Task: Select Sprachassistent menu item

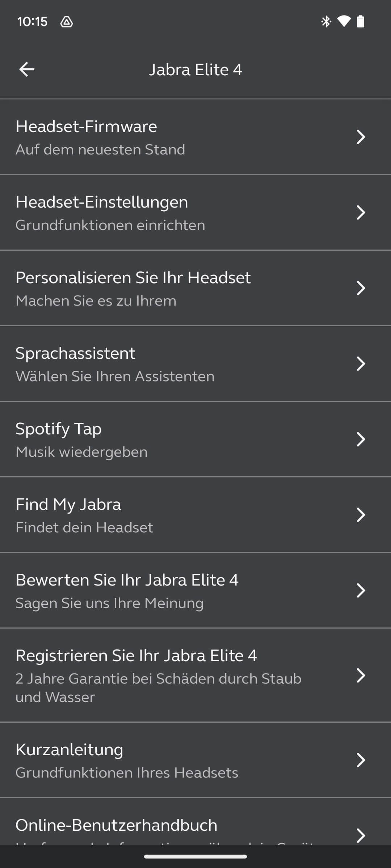Action: click(x=145, y=364)
